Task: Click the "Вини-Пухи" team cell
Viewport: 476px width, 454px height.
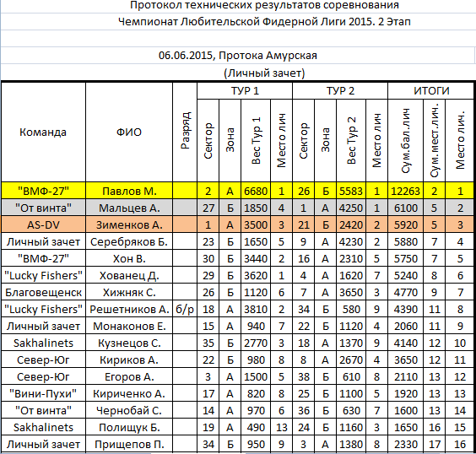Action: (x=43, y=393)
